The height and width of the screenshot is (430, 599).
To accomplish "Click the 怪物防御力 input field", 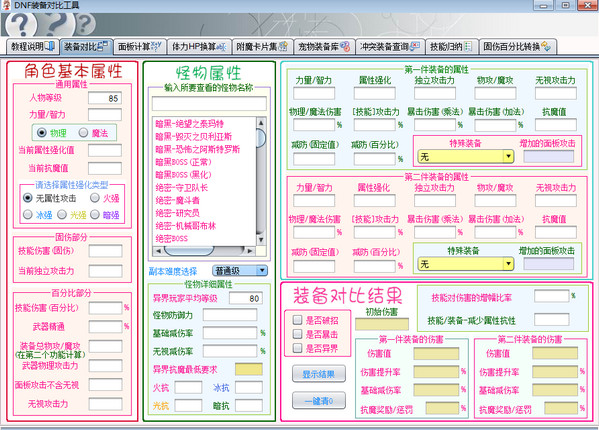I will 230,315.
